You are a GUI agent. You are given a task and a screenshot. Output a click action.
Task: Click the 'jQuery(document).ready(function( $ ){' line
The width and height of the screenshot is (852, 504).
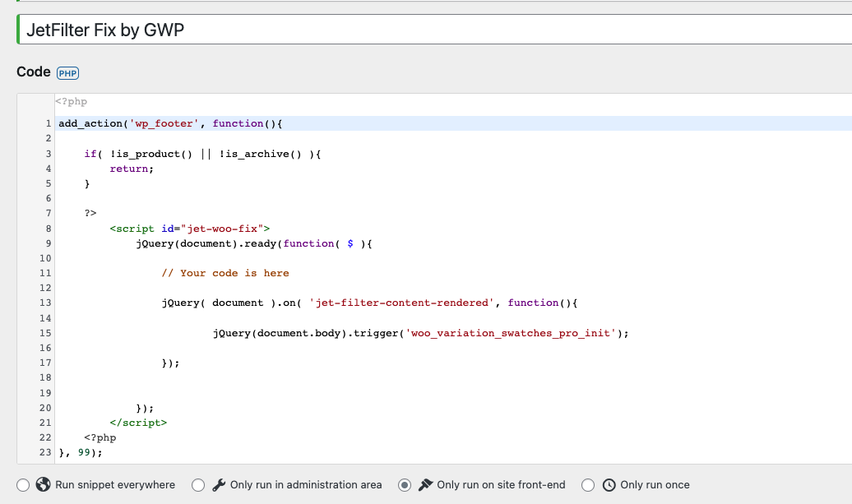coord(254,243)
